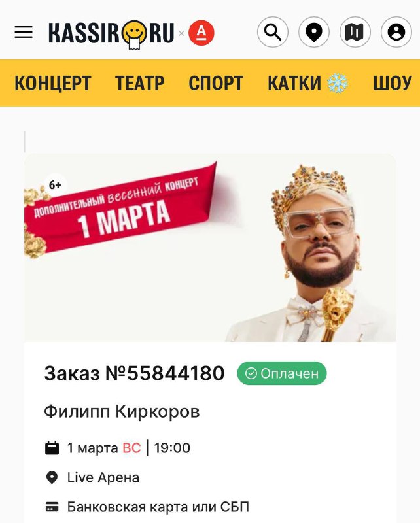
Task: Click the concert banner image
Action: [211, 248]
